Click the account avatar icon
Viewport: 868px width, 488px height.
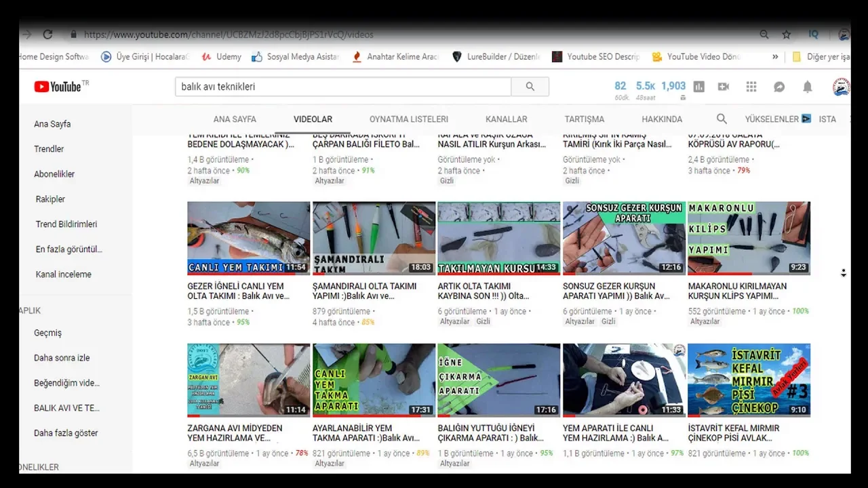(x=841, y=87)
